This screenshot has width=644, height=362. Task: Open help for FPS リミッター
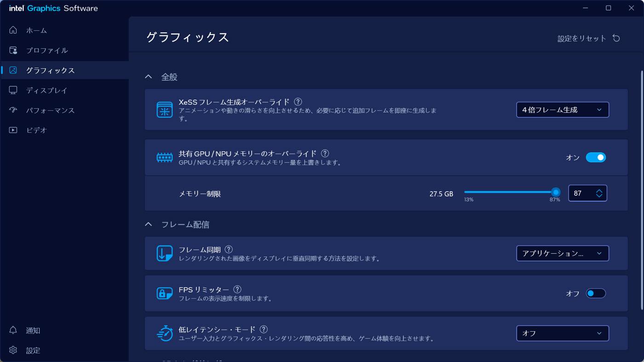[x=237, y=289]
